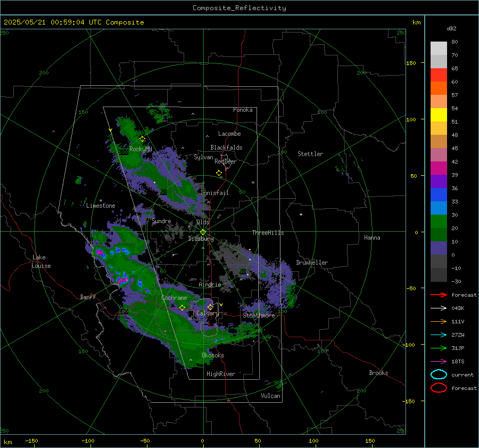This screenshot has height=448, width=479.
Task: Click the ThreeHills city label
Action: tap(268, 233)
